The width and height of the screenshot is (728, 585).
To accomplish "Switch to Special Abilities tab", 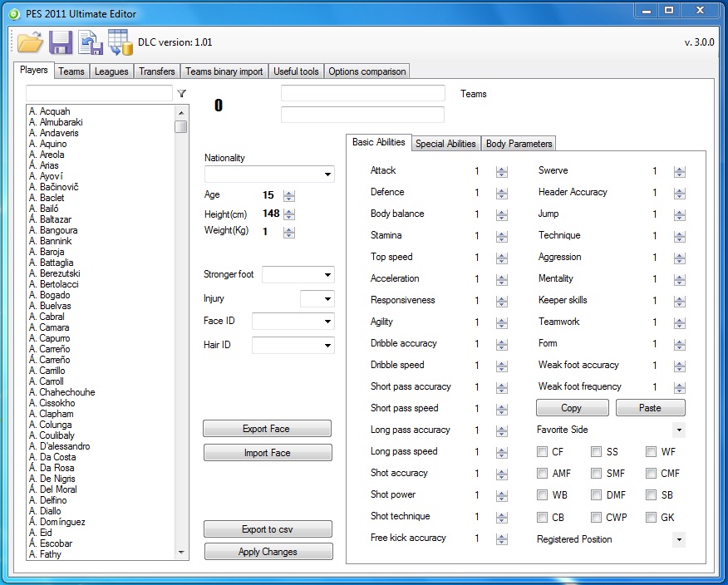I will tap(445, 144).
